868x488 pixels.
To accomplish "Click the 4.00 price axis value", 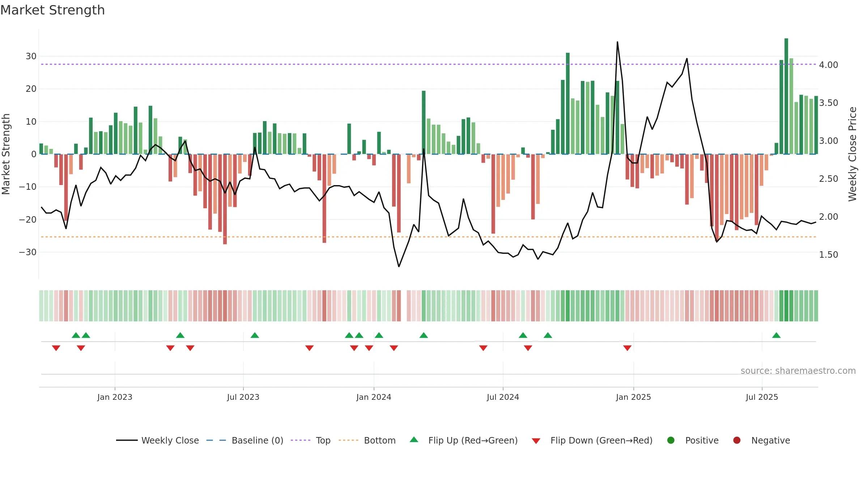I will click(829, 65).
